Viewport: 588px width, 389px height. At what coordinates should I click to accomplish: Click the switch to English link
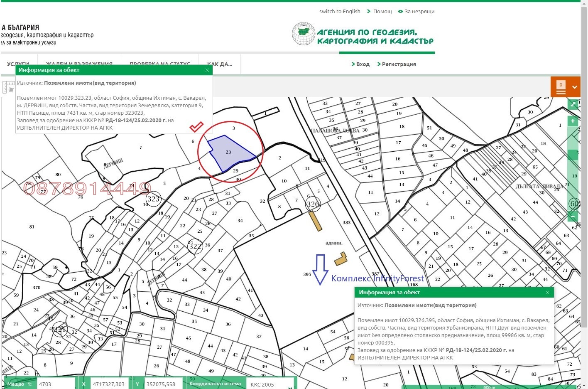(x=340, y=11)
